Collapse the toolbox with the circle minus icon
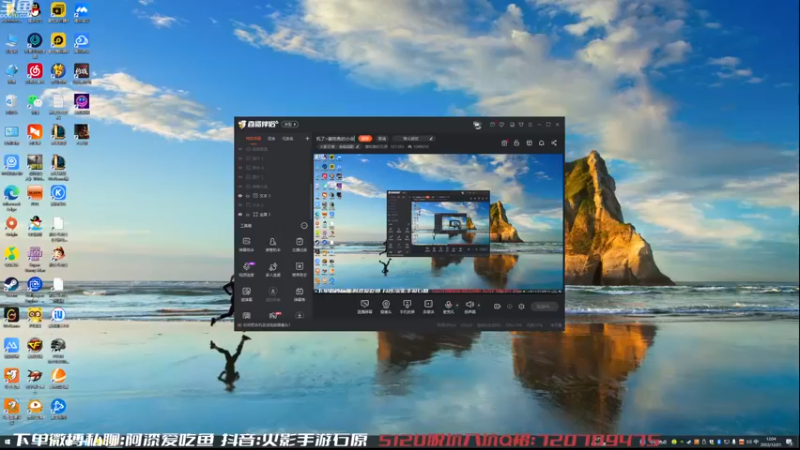800x450 pixels. [x=304, y=226]
